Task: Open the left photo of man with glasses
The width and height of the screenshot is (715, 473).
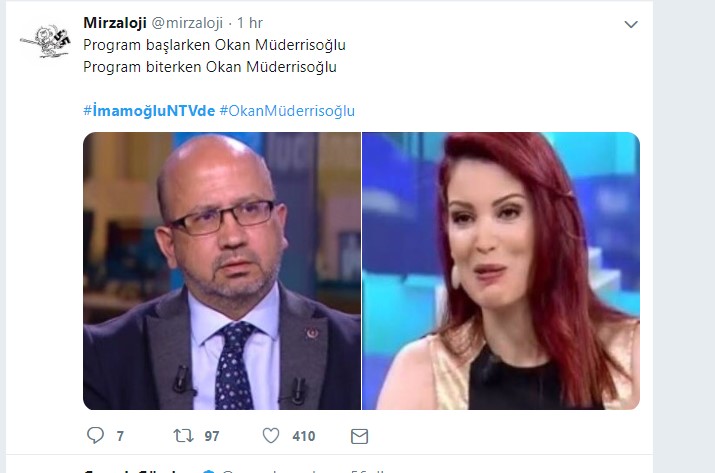Action: click(222, 271)
